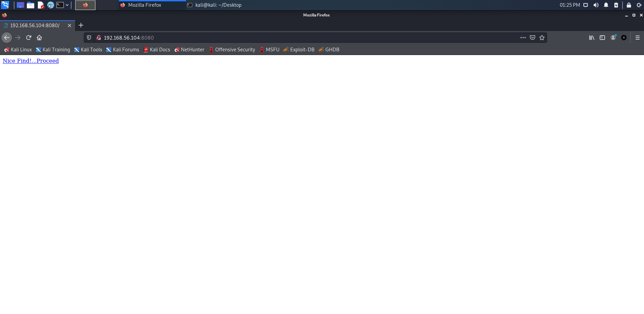Go back one page

coord(7,38)
